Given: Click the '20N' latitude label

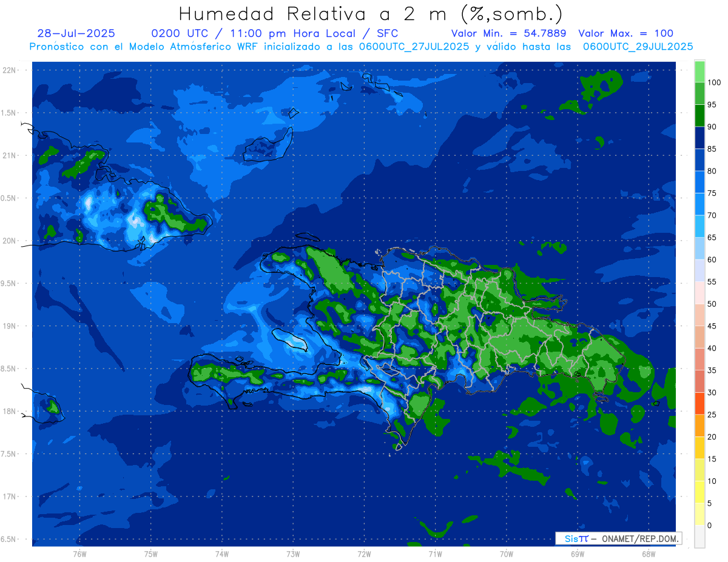Looking at the screenshot, I should 10,241.
